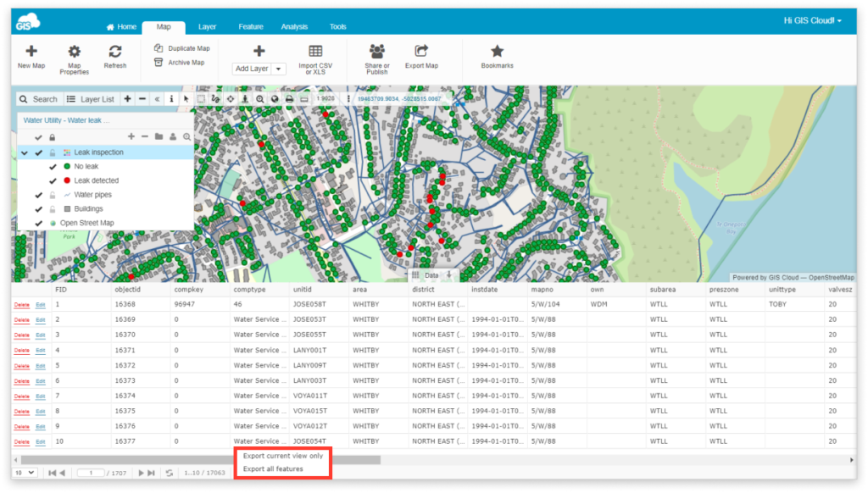Screen dimensions: 868x493
Task: Click remove layer minus in layer panel
Action: tap(145, 136)
